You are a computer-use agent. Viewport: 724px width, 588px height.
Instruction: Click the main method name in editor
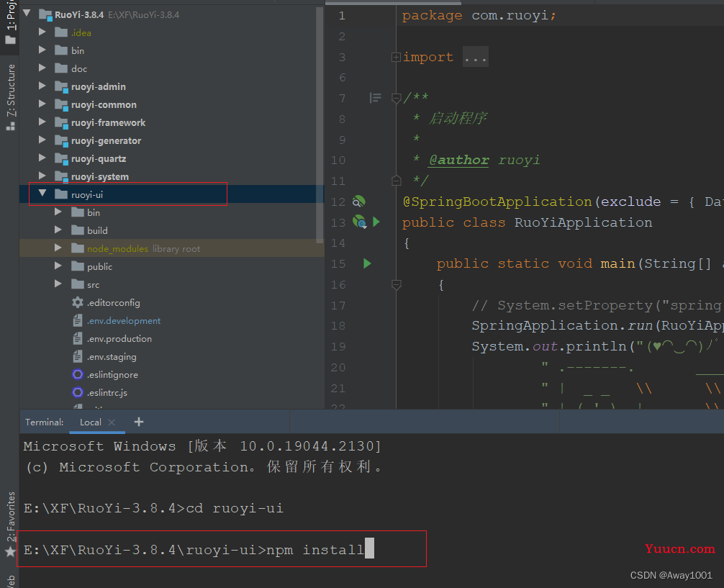pyautogui.click(x=617, y=263)
